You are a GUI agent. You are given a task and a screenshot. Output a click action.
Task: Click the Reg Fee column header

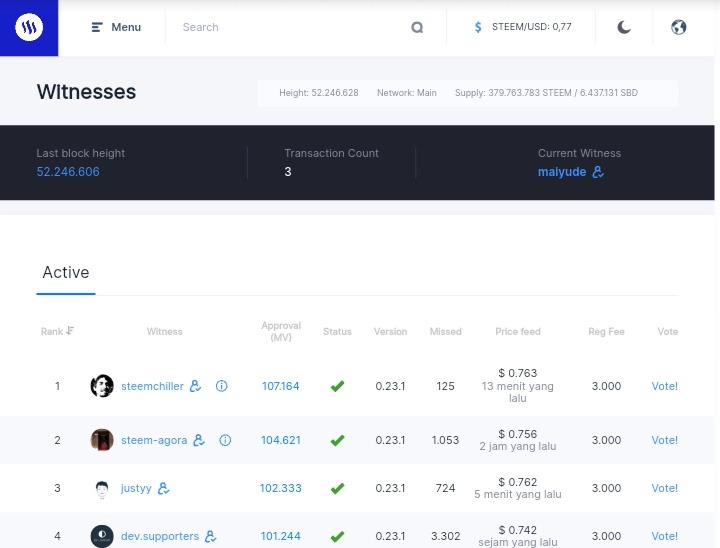click(x=606, y=332)
